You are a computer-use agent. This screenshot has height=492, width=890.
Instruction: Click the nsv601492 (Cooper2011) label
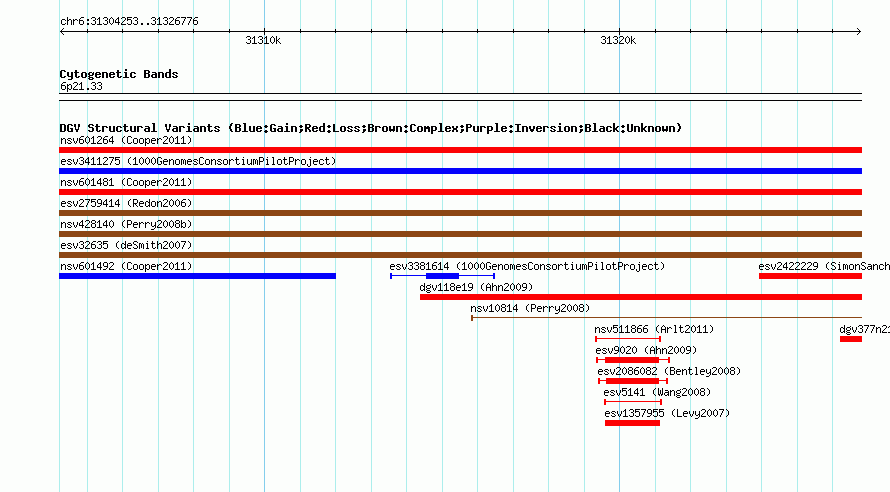pos(126,266)
